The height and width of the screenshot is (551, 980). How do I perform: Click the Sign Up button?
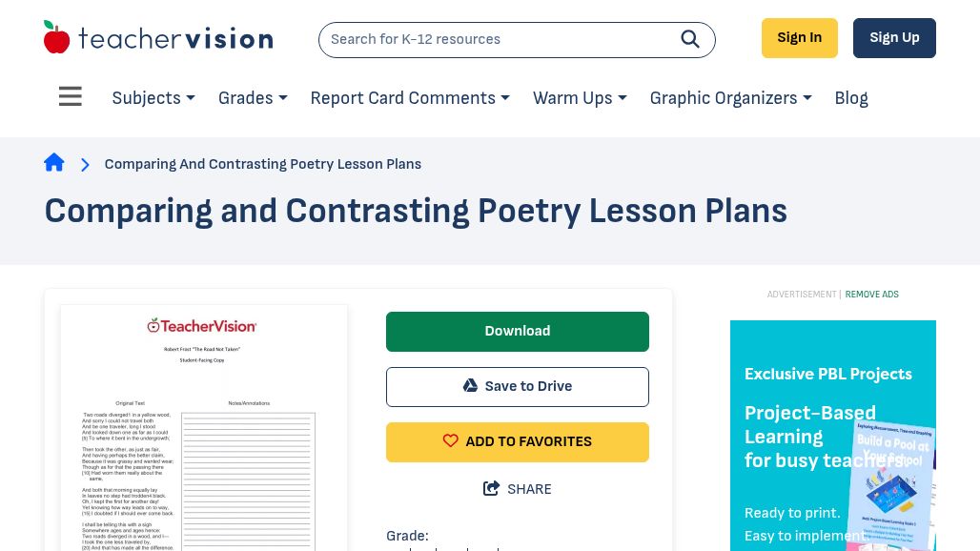pyautogui.click(x=894, y=38)
